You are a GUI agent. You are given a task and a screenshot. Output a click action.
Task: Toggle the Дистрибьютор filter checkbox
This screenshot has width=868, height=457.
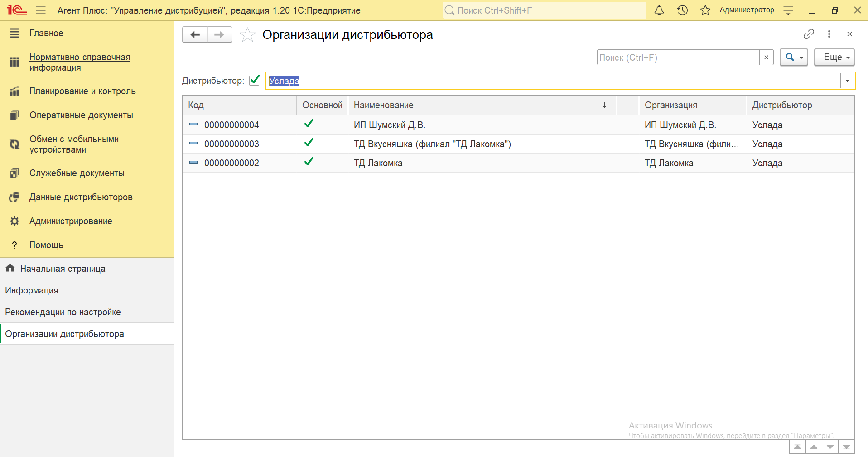(255, 80)
